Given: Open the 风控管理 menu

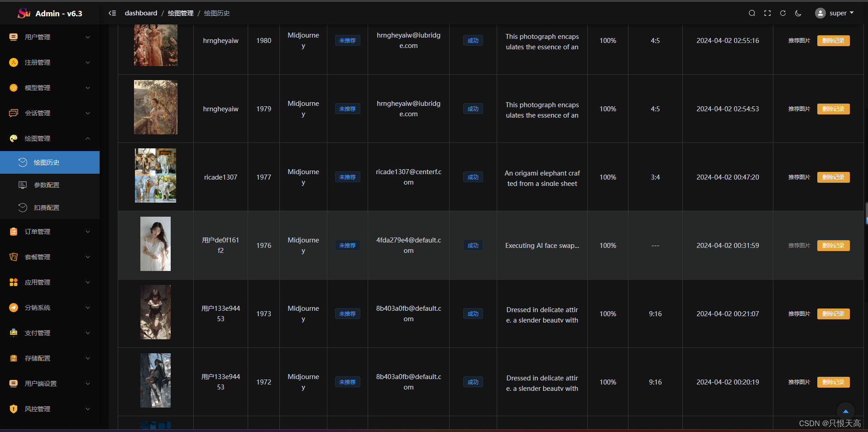Looking at the screenshot, I should pyautogui.click(x=50, y=409).
